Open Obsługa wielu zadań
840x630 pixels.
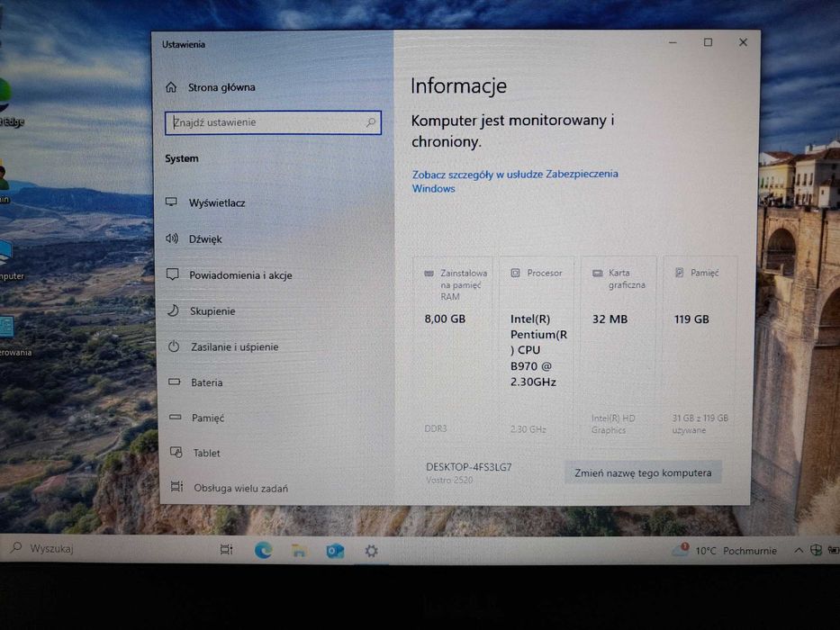click(x=230, y=488)
